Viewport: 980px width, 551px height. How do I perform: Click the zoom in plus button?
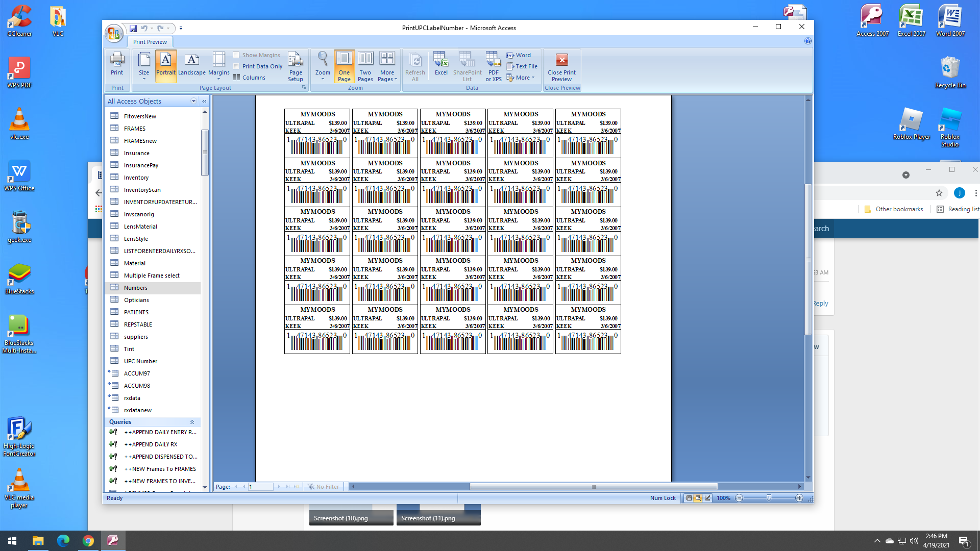[x=799, y=498]
